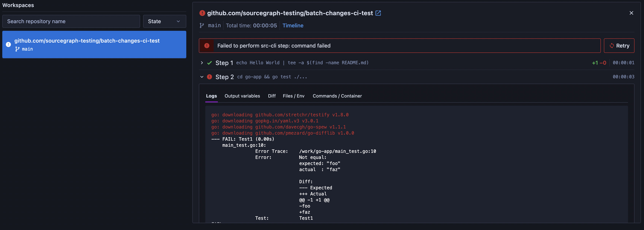Switch to the Output variables tab

click(242, 96)
